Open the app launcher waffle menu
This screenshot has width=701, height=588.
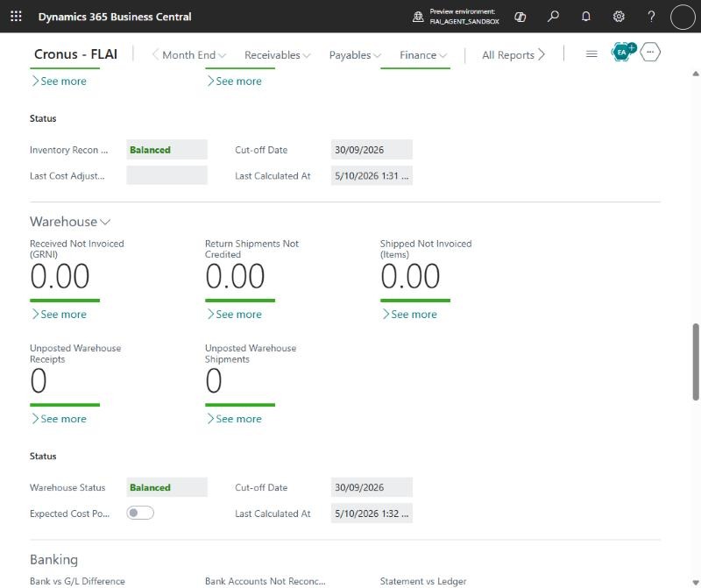point(16,17)
